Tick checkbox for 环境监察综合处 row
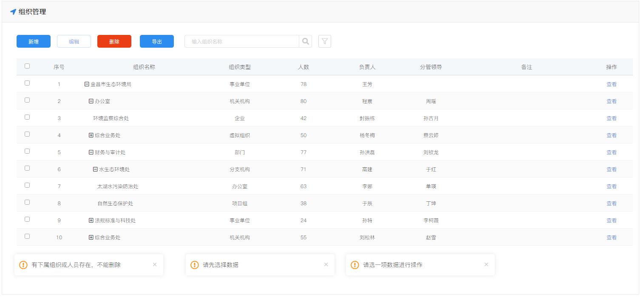 tap(27, 117)
